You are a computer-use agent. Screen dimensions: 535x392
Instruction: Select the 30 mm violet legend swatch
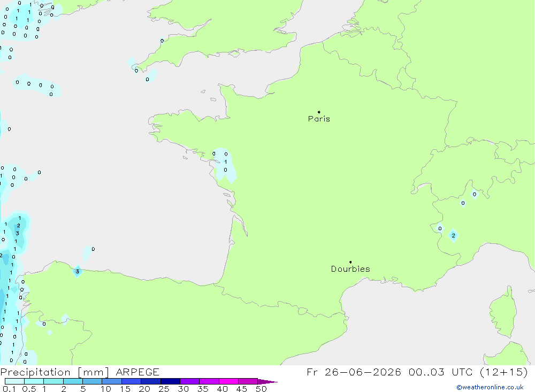click(190, 381)
